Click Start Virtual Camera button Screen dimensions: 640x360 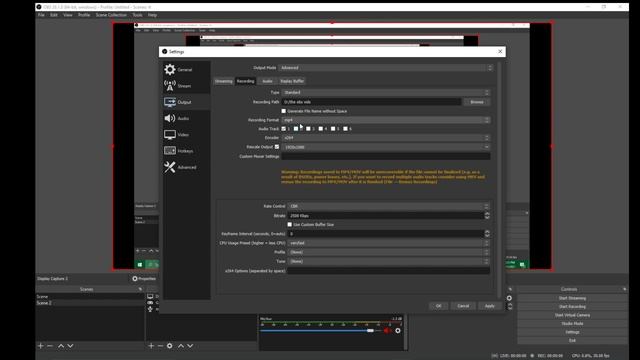coord(572,315)
